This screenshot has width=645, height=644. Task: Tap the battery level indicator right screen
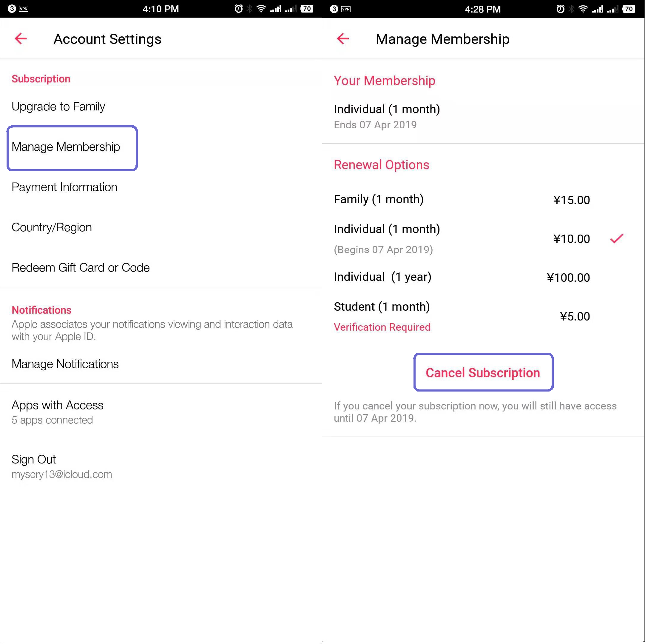(632, 8)
